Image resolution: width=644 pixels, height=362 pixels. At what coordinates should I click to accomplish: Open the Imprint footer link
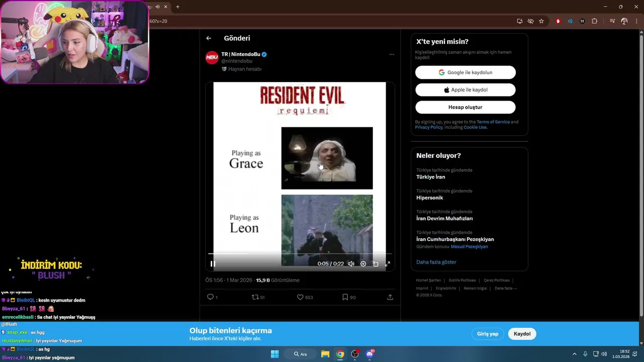422,288
